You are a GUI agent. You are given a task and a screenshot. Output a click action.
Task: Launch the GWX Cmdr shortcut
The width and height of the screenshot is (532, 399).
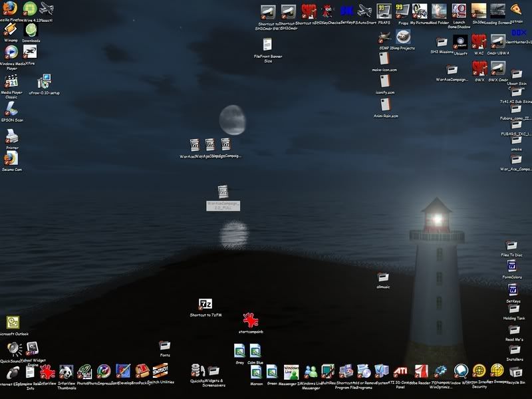(497, 69)
